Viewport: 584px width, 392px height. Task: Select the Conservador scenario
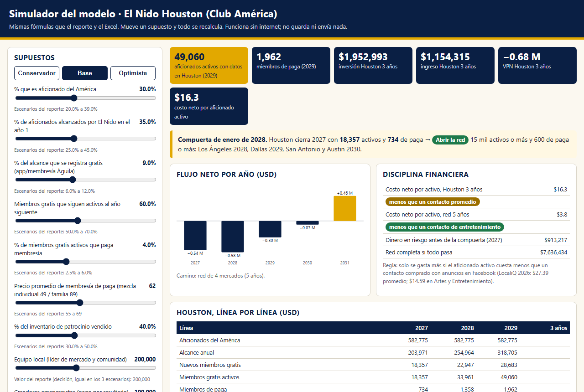(x=37, y=73)
